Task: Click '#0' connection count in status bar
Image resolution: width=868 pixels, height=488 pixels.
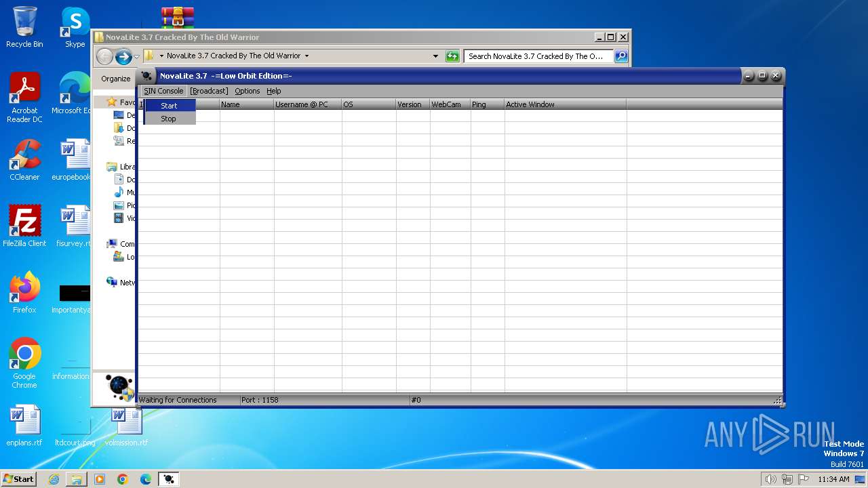Action: tap(416, 400)
